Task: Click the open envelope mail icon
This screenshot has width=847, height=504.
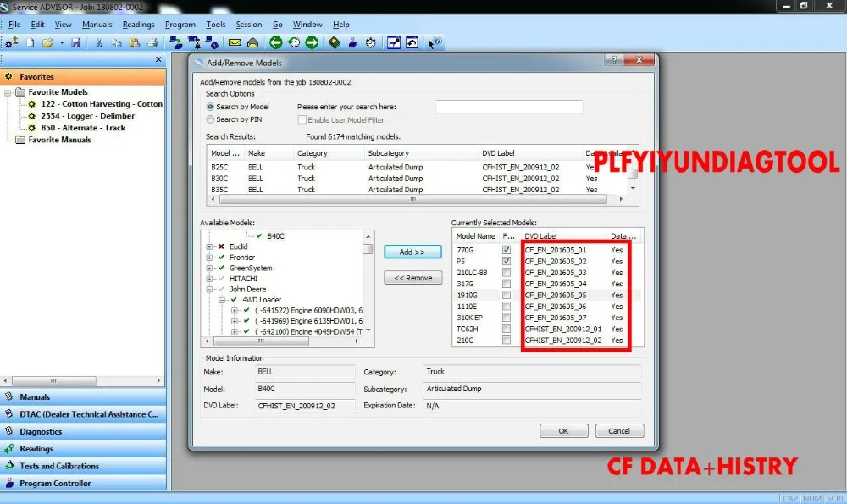Action: click(x=252, y=42)
